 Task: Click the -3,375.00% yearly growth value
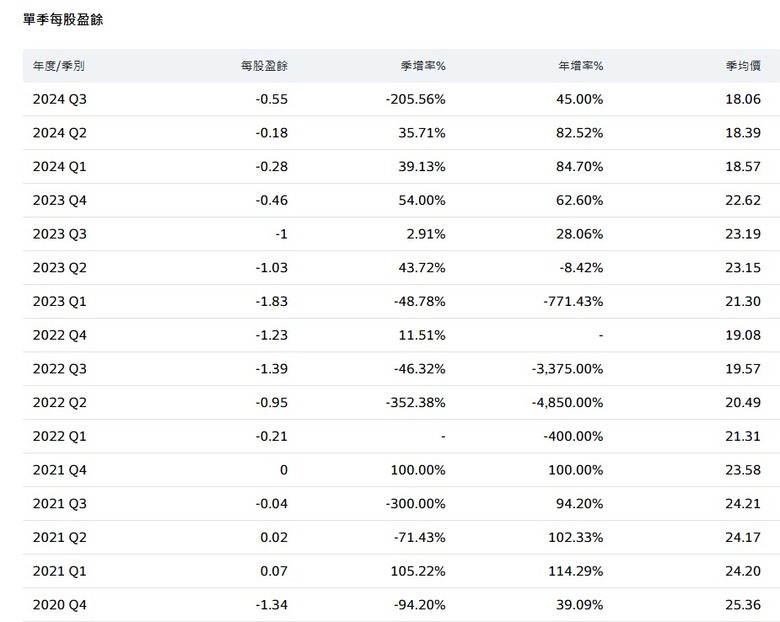point(567,369)
